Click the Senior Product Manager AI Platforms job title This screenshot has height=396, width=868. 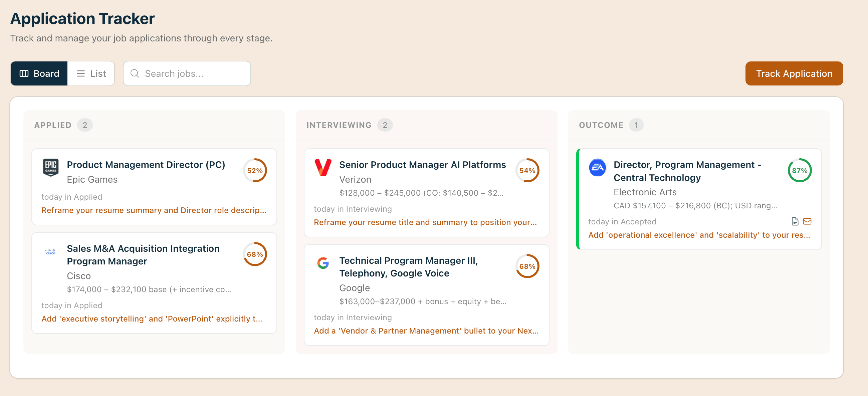[423, 165]
